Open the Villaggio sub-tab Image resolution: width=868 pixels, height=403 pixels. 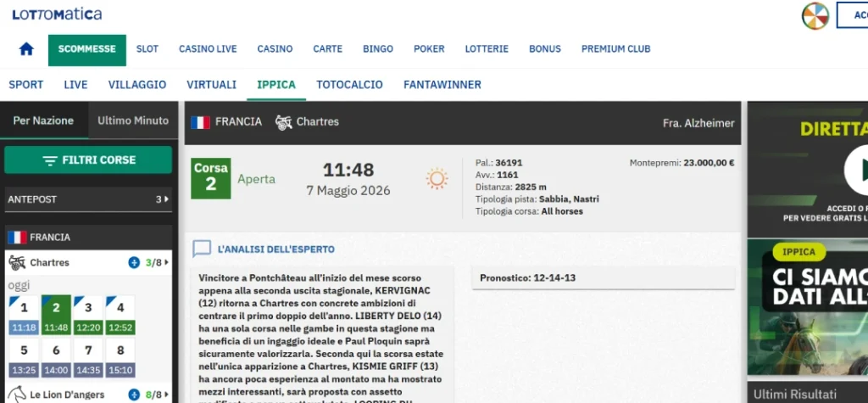pos(137,85)
